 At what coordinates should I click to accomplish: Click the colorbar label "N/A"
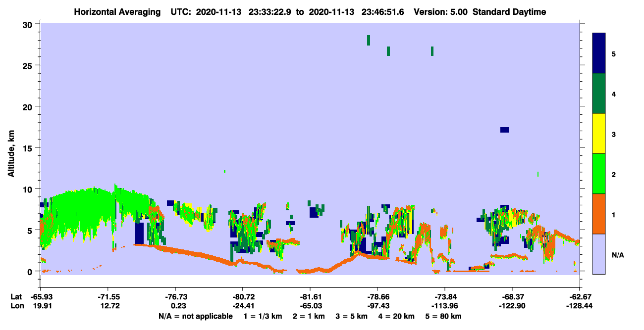(x=618, y=255)
